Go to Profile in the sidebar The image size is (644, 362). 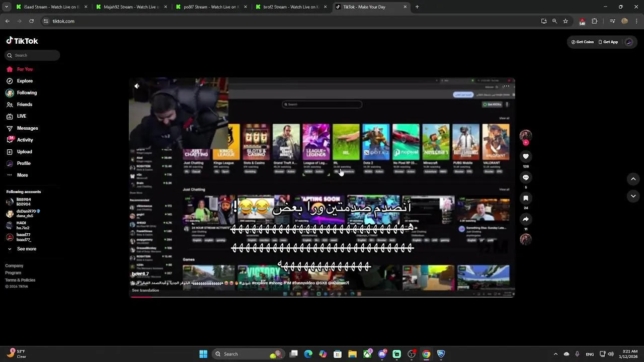[19, 163]
